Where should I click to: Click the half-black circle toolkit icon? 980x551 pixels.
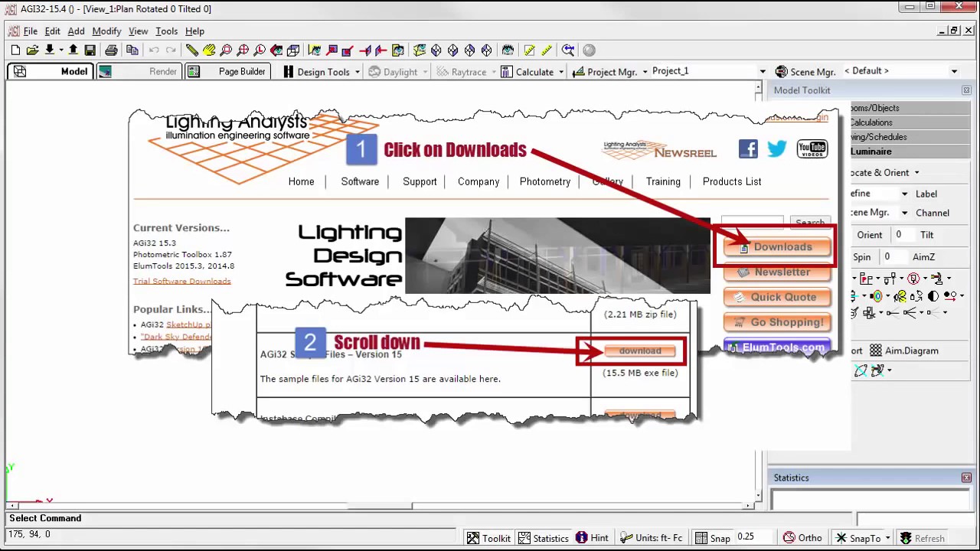point(933,295)
